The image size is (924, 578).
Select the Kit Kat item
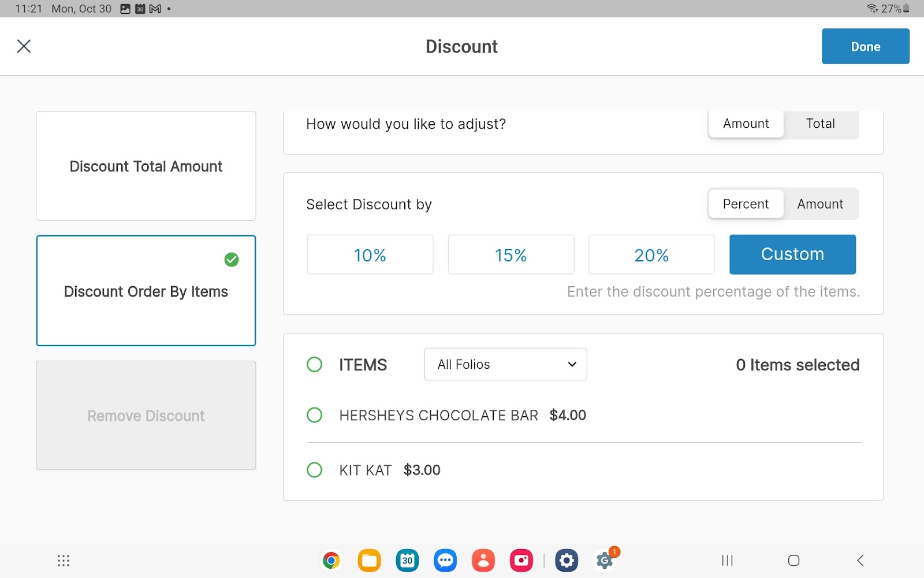(x=315, y=470)
